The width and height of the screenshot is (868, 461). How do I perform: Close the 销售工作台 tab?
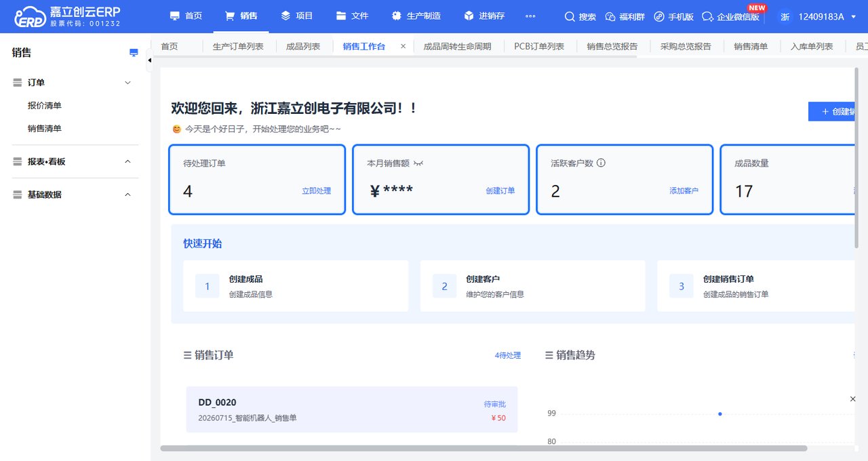coord(403,46)
